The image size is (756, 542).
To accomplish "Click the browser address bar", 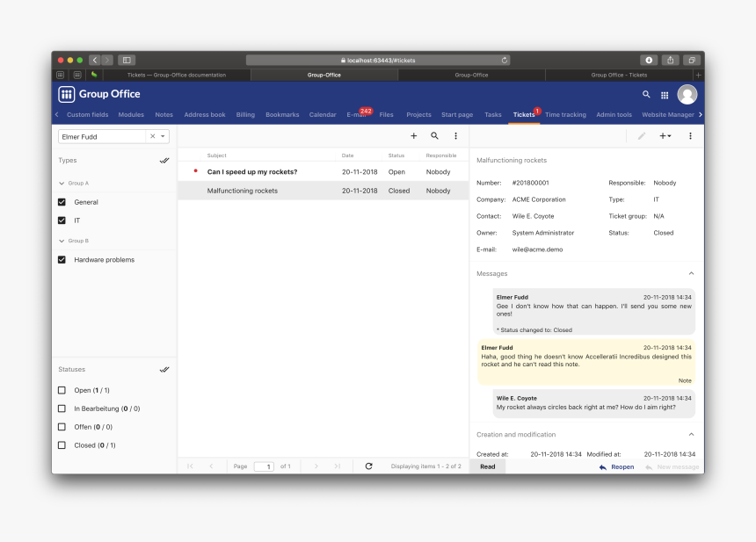I will 378,61.
